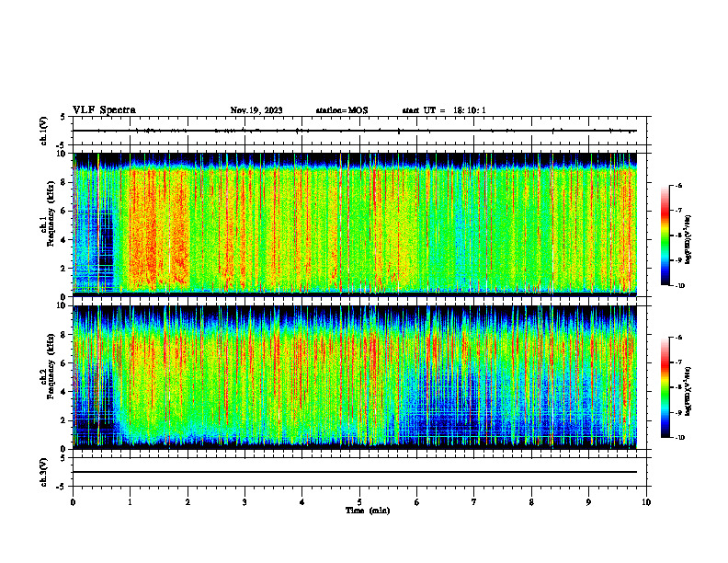The width and height of the screenshot is (728, 563).
Task: Click the "ch.1(V)" waveform axis label
Action: click(x=44, y=131)
